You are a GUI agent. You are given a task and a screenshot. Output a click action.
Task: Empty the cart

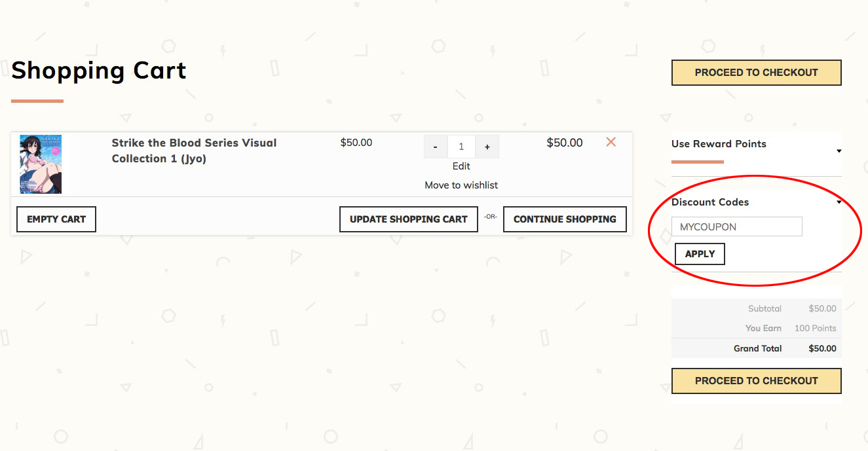[56, 219]
